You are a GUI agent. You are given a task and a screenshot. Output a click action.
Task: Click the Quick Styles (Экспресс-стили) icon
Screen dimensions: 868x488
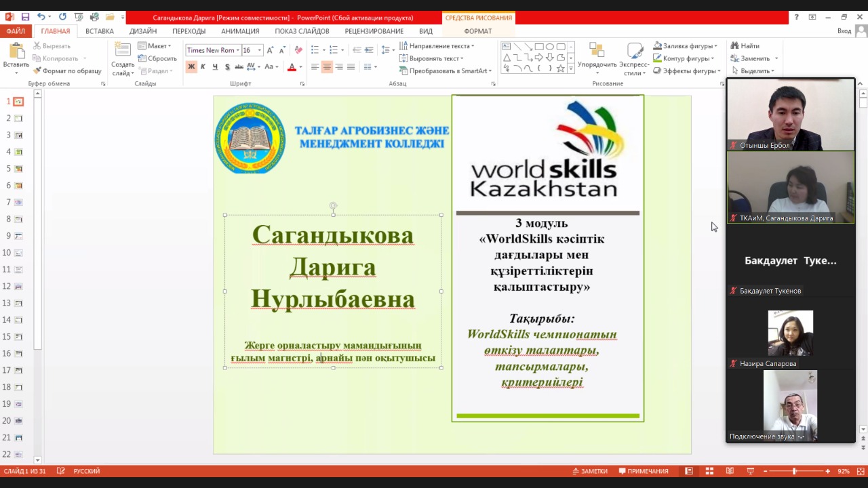click(635, 52)
